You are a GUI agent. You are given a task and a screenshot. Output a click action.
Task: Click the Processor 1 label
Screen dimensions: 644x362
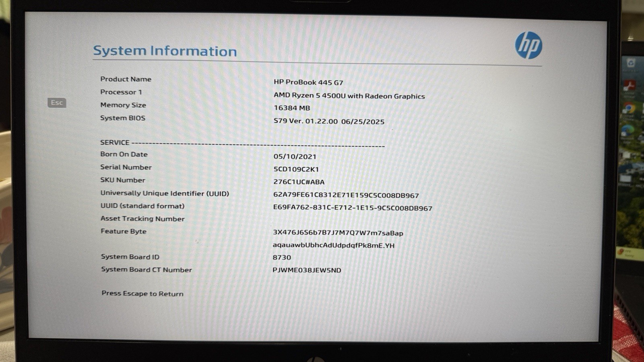tap(121, 92)
